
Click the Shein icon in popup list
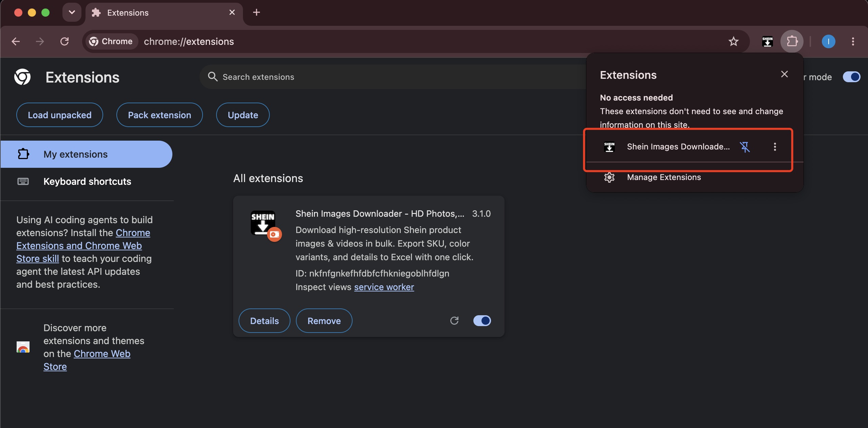(x=609, y=147)
